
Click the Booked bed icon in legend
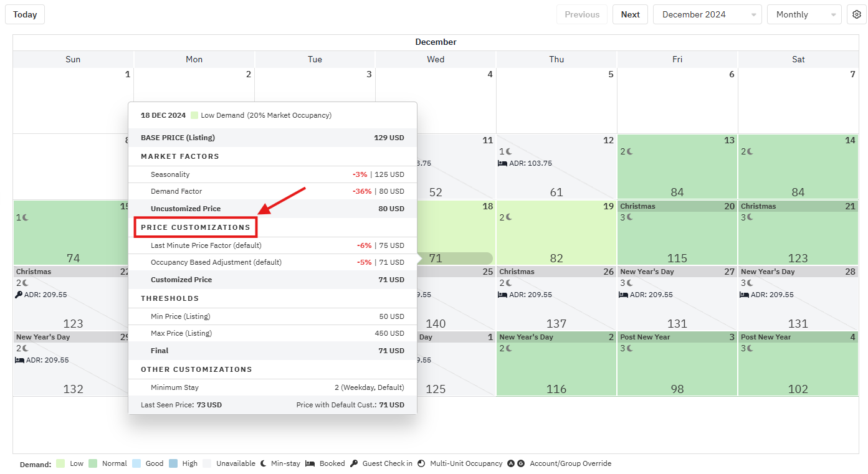tap(310, 463)
